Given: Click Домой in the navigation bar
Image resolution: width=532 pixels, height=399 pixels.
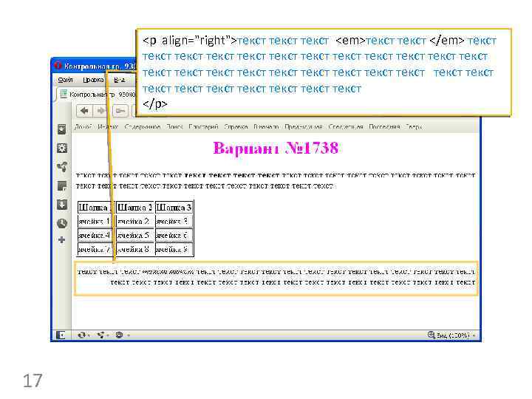Looking at the screenshot, I should coord(83,126).
